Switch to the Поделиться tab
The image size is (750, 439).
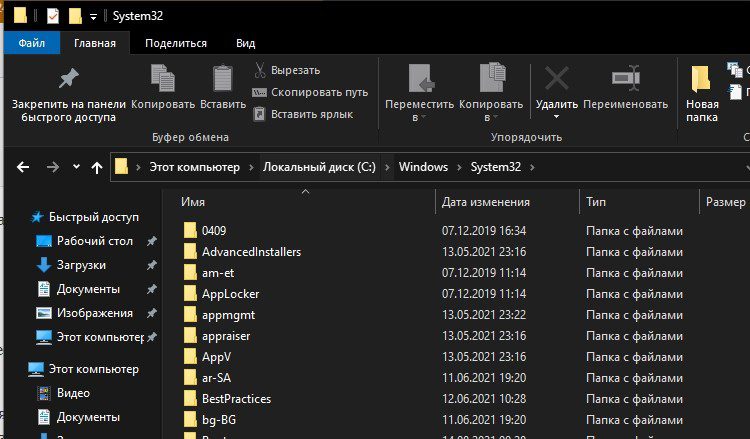pyautogui.click(x=176, y=43)
